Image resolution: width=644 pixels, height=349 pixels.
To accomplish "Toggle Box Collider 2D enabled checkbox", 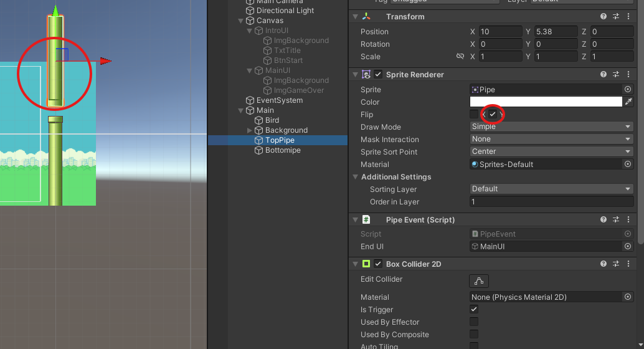I will (x=378, y=264).
